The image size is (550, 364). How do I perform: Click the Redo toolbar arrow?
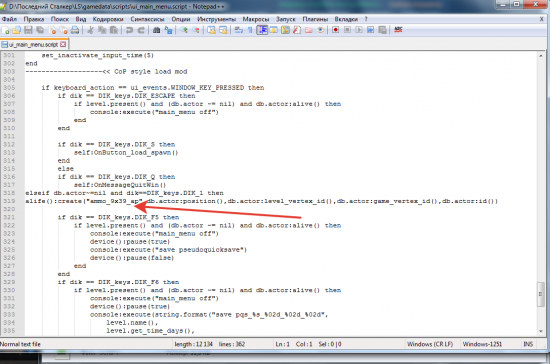[x=141, y=31]
